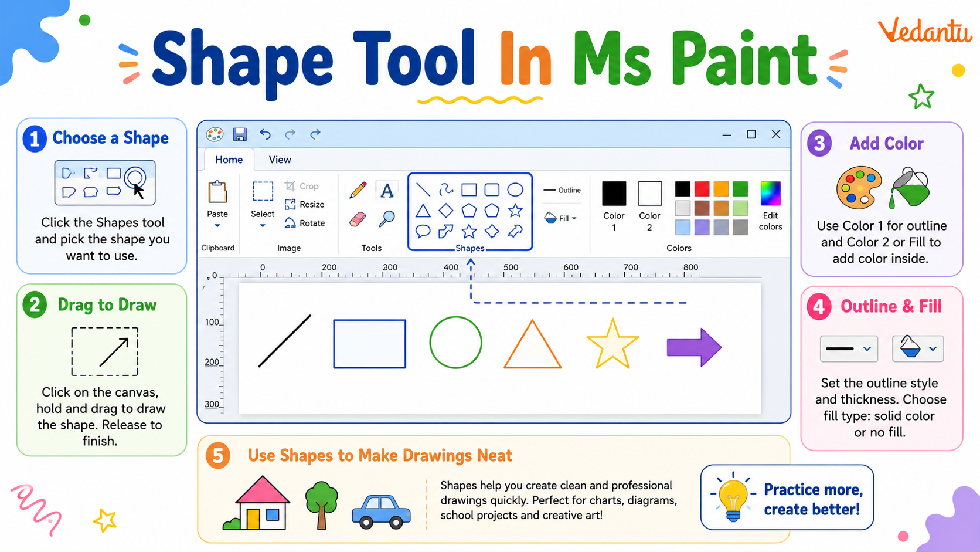980x552 pixels.
Task: Activate the Magnifier tool
Action: click(387, 219)
